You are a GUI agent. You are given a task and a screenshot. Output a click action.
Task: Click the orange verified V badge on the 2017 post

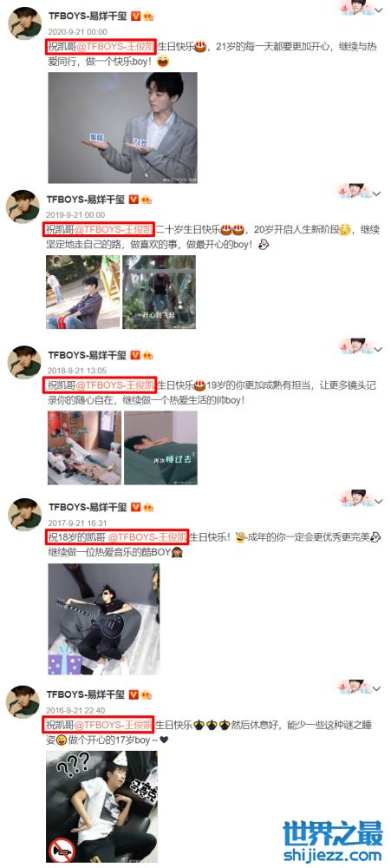point(135,507)
